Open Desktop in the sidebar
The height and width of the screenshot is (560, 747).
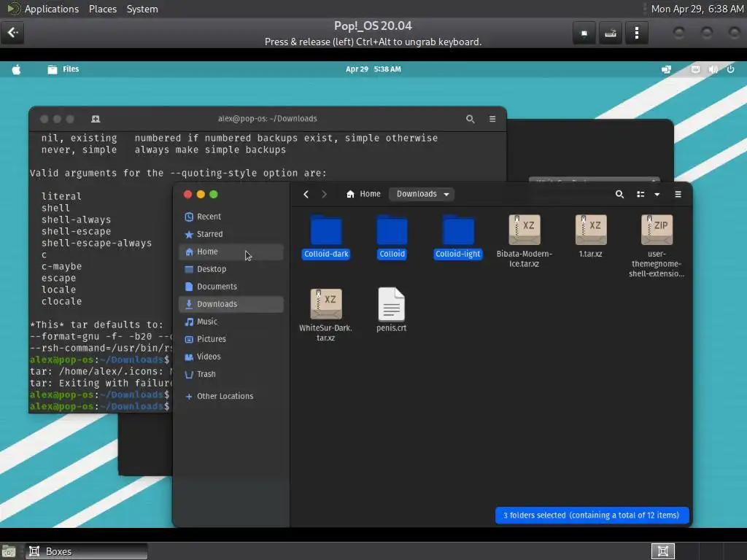(x=231, y=269)
